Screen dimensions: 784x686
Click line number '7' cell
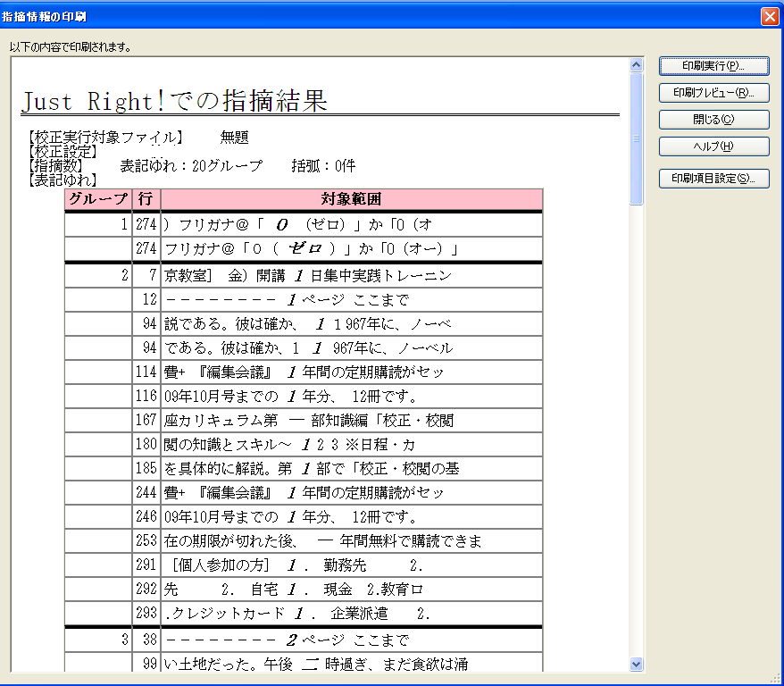(146, 275)
